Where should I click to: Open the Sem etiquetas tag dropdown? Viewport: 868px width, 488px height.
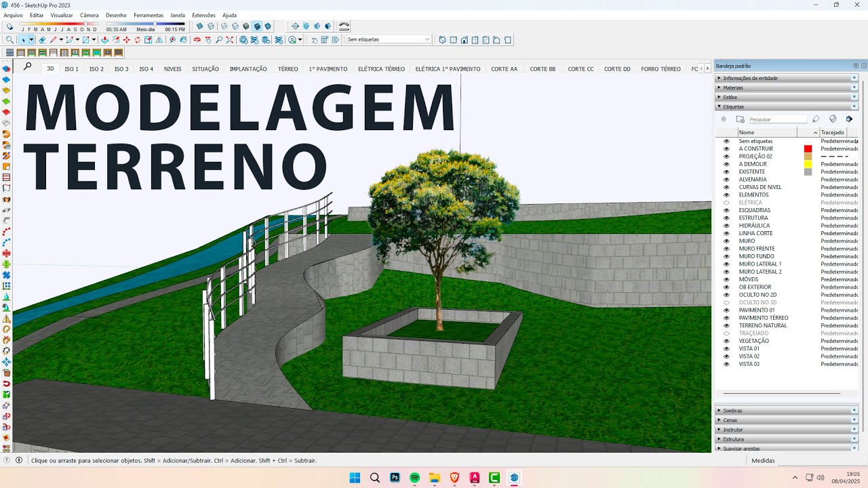[388, 39]
